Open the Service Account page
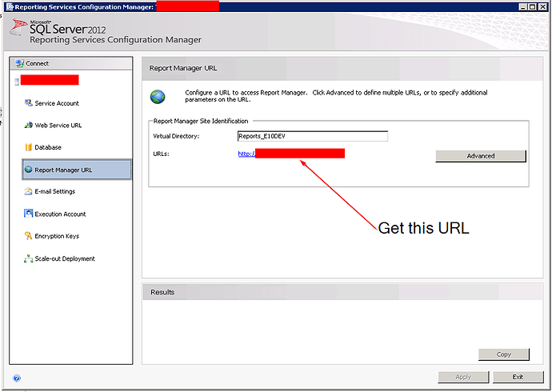Viewport: 552px width, 392px height. pos(57,103)
